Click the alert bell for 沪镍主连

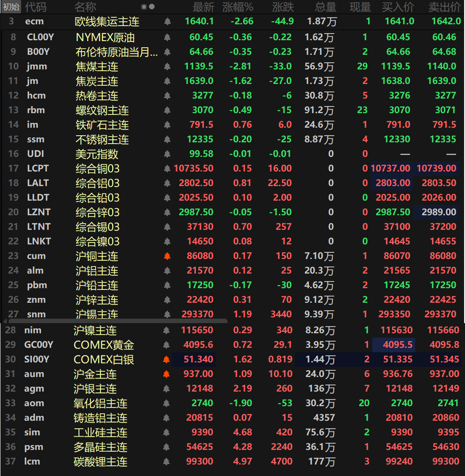[x=166, y=330]
